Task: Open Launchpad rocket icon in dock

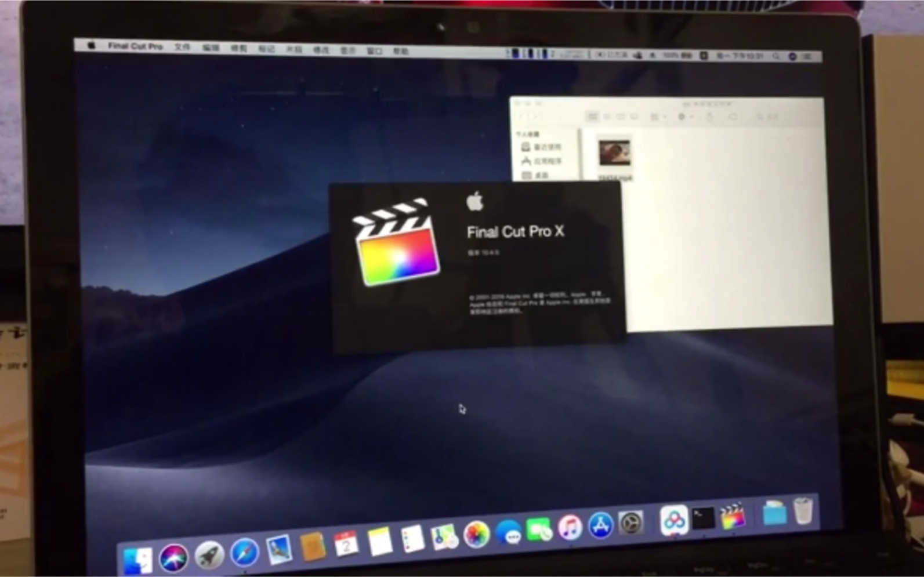Action: pyautogui.click(x=209, y=556)
